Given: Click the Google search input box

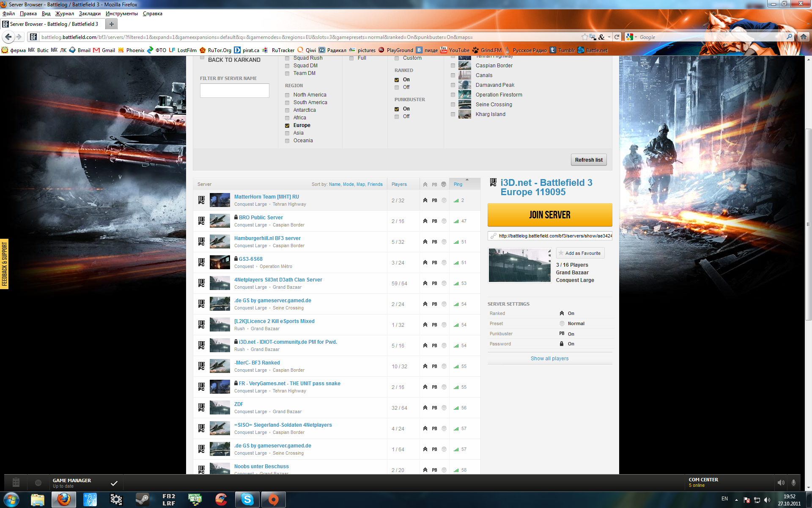Looking at the screenshot, I should click(712, 37).
